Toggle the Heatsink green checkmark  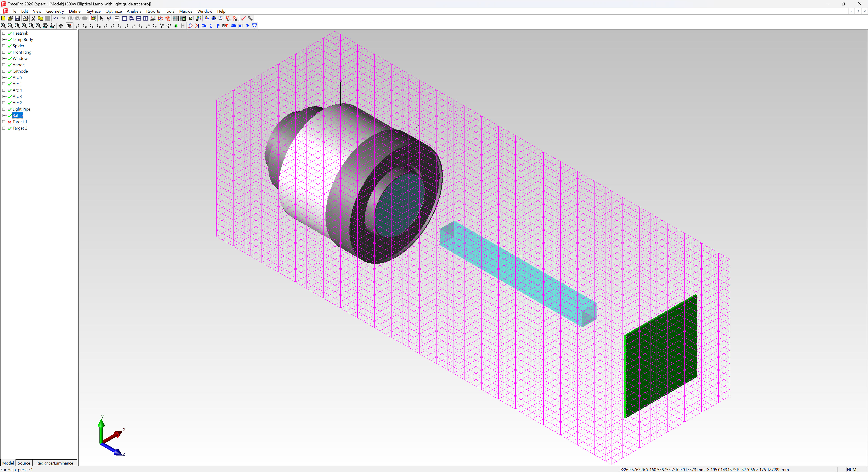9,33
